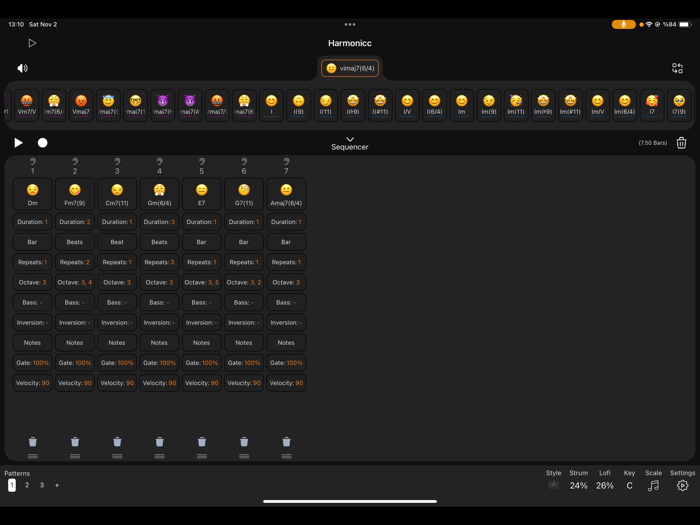Image resolution: width=700 pixels, height=525 pixels.
Task: Open Bass selector on step 1
Action: (x=33, y=302)
